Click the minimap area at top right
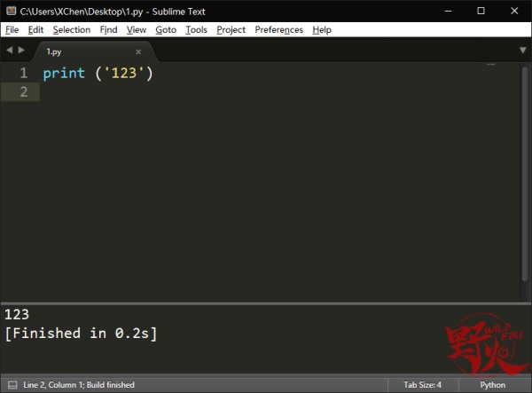 coord(491,65)
